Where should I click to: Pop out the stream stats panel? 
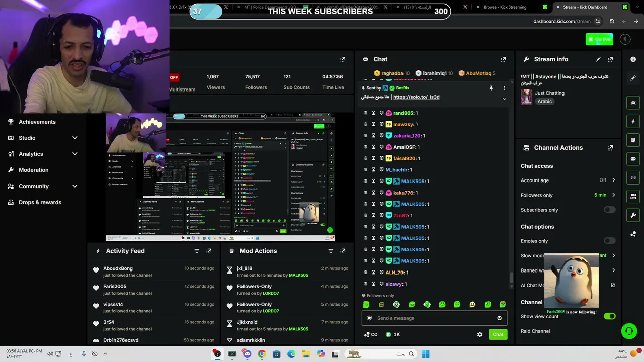[343, 59]
